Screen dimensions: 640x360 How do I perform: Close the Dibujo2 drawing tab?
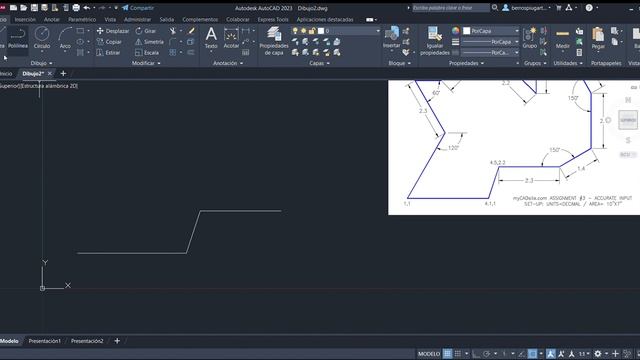tap(50, 73)
